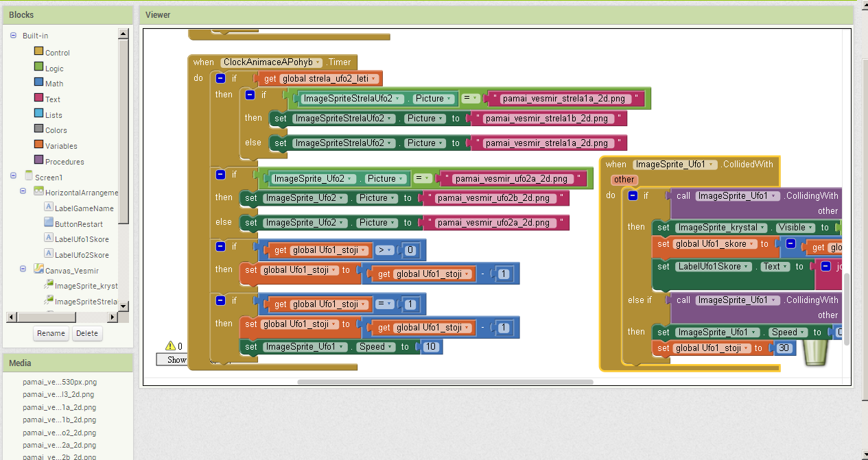Screen dimensions: 868x460
Task: Select media file pamai_ve...2a_2d.png
Action: coord(59,445)
